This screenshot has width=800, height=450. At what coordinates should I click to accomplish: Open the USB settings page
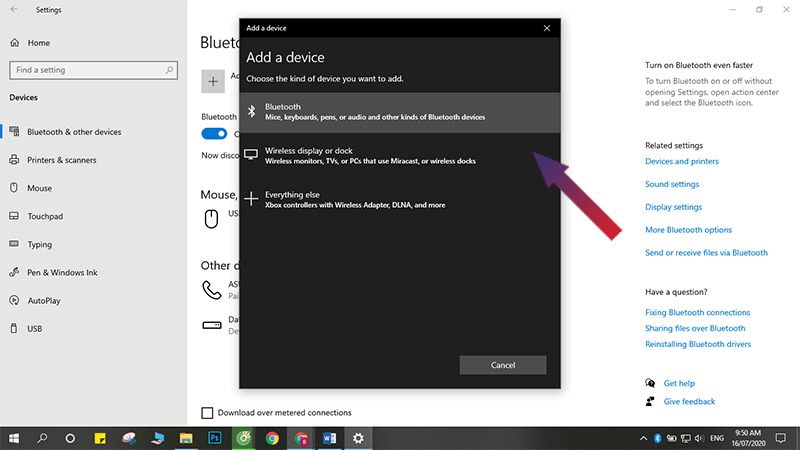click(35, 328)
